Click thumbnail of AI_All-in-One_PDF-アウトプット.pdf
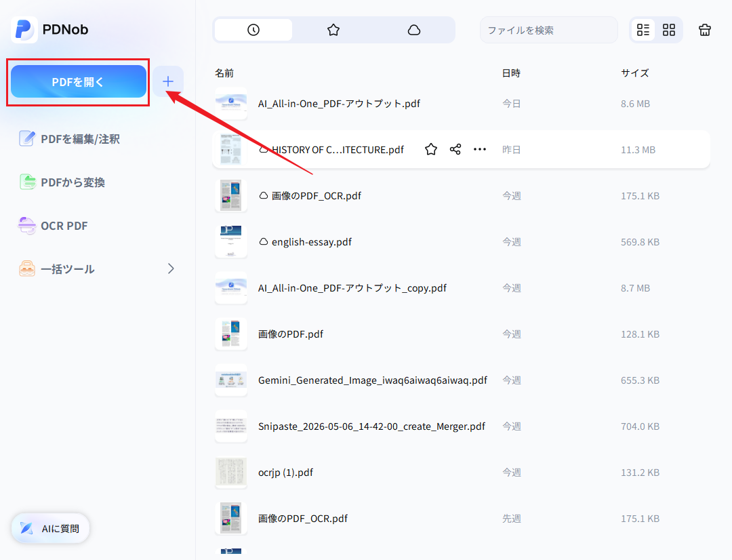 point(231,103)
